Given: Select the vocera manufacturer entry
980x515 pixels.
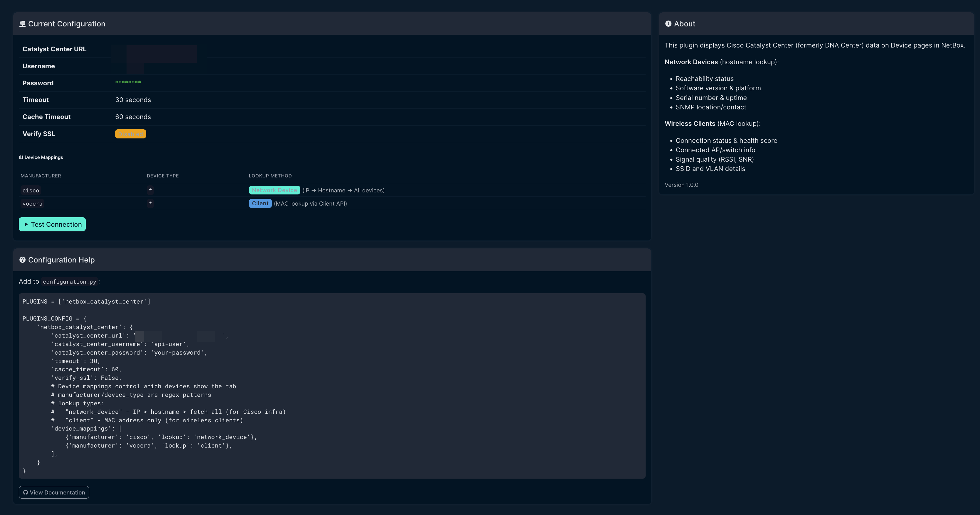Looking at the screenshot, I should (x=32, y=204).
